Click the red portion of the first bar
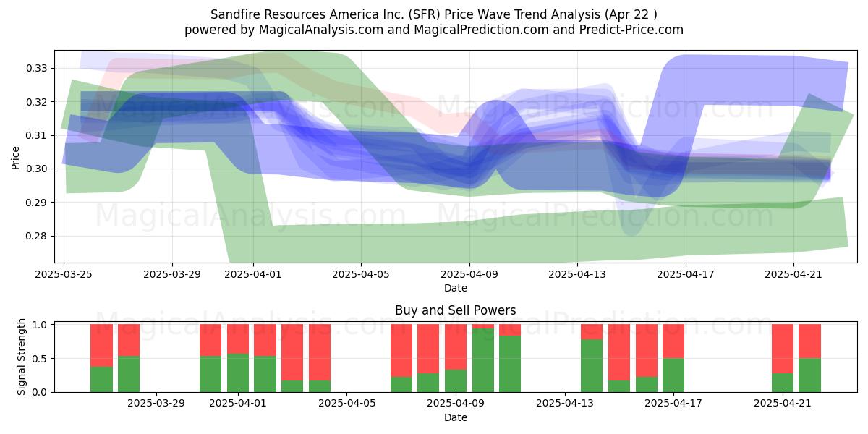The height and width of the screenshot is (434, 868). 102,346
